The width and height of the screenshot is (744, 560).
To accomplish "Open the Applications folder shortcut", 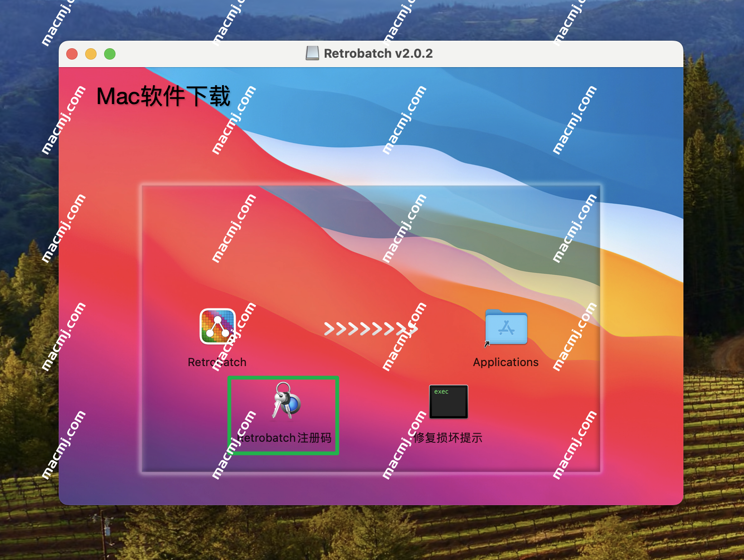I will 506,327.
